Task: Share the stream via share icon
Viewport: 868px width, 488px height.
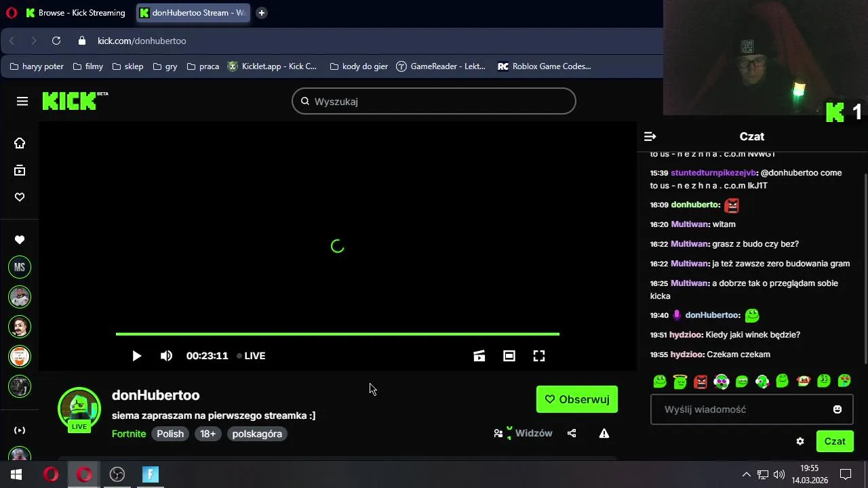Action: coord(572,433)
